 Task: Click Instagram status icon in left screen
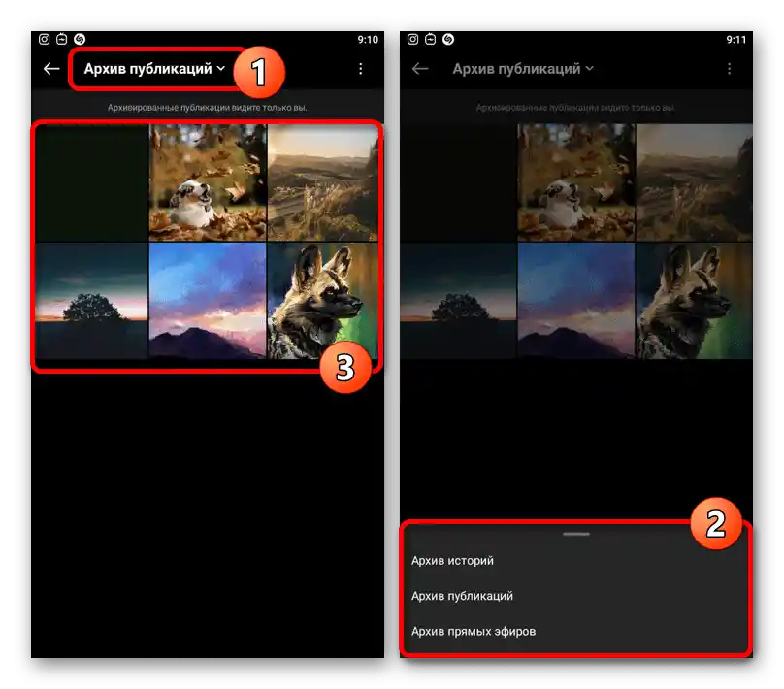(x=44, y=39)
